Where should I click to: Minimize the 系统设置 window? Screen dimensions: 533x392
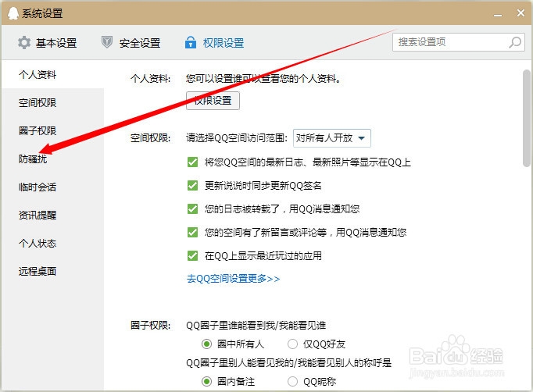pos(498,15)
